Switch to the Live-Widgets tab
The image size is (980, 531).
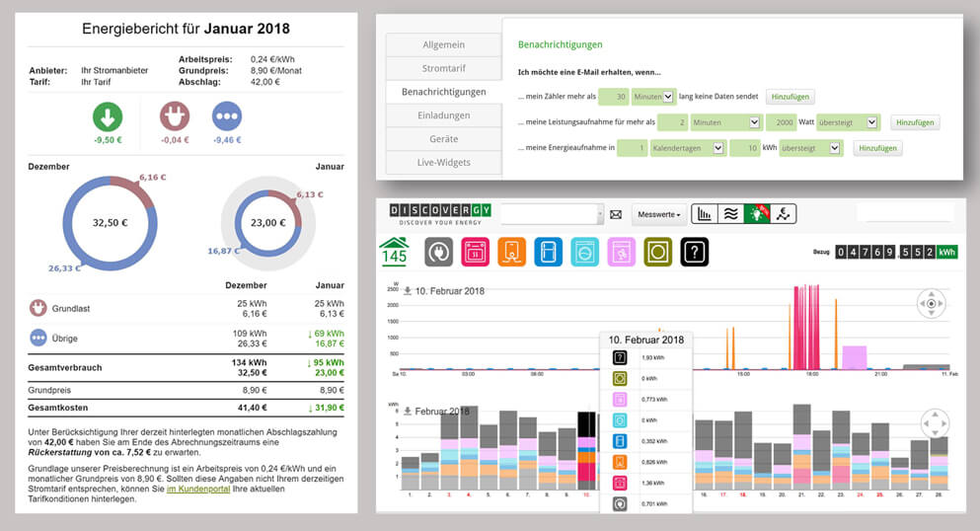pos(443,162)
